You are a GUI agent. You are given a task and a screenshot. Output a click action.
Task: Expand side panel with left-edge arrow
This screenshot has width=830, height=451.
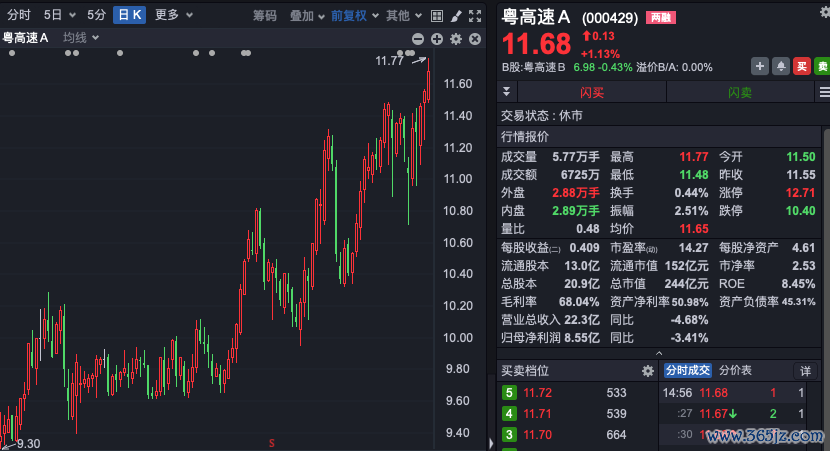point(491,443)
